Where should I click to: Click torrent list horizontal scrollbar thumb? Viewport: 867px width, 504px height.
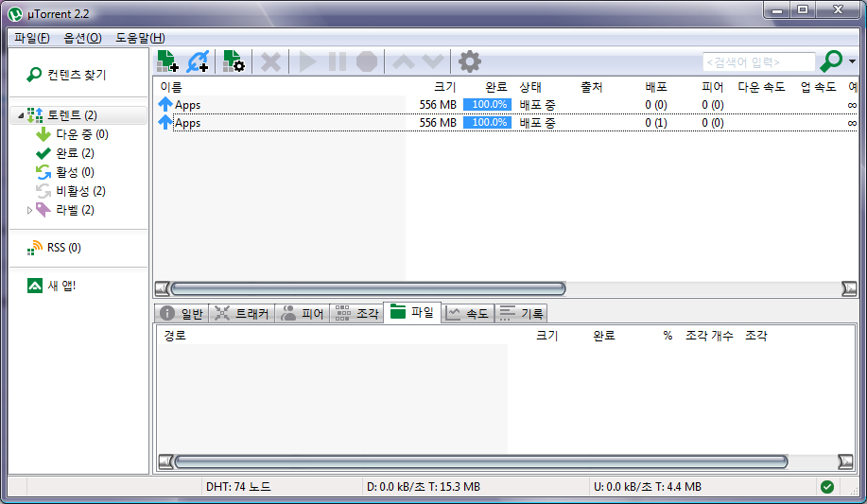point(368,288)
